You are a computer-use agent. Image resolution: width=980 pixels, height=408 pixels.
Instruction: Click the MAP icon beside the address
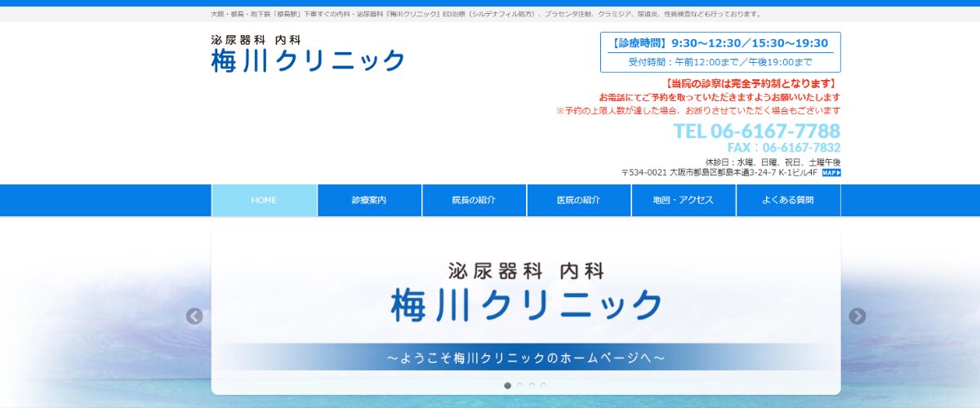pos(831,173)
